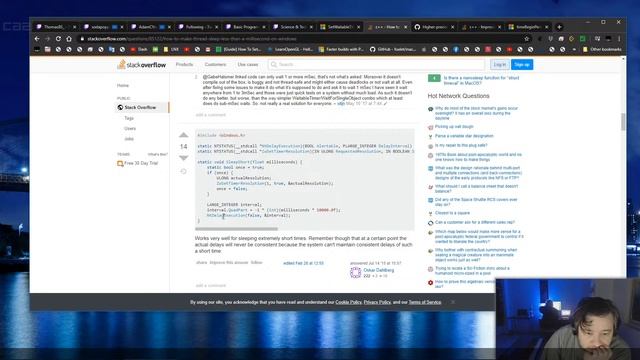Click the code block horizontal scrollbar
This screenshot has width=640, height=360.
[x=237, y=229]
